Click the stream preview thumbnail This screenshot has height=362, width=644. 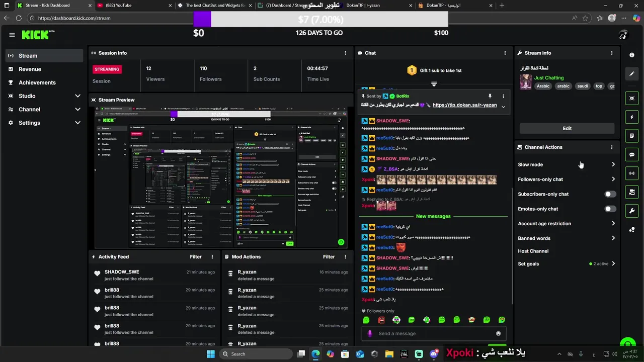[220, 177]
